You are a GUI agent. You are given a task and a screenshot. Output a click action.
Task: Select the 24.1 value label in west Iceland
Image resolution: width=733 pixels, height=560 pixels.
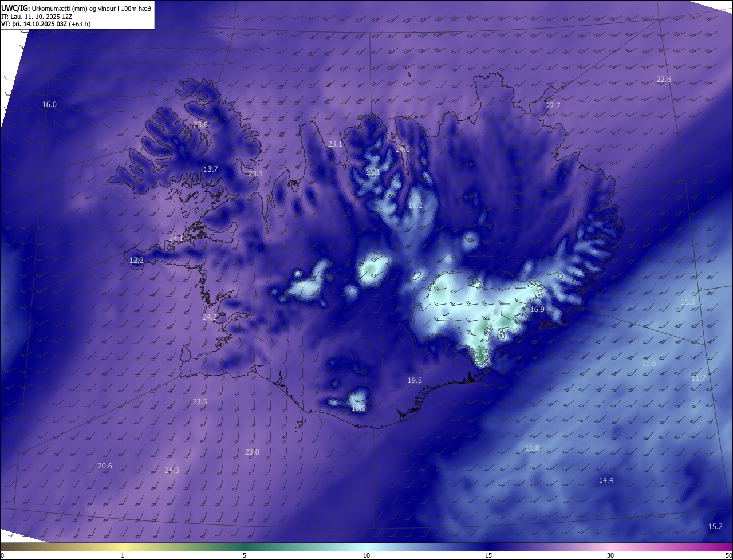tap(176, 238)
